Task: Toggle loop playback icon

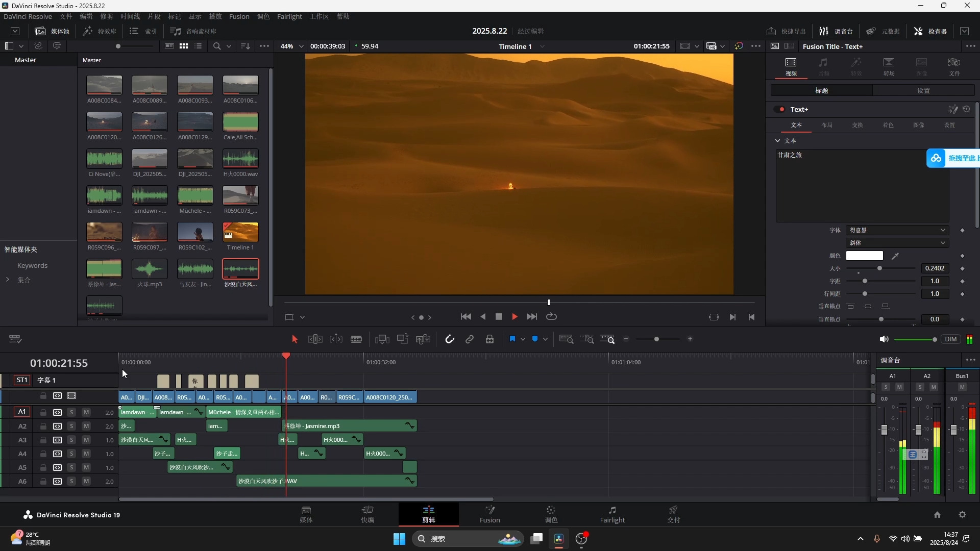Action: coord(551,317)
